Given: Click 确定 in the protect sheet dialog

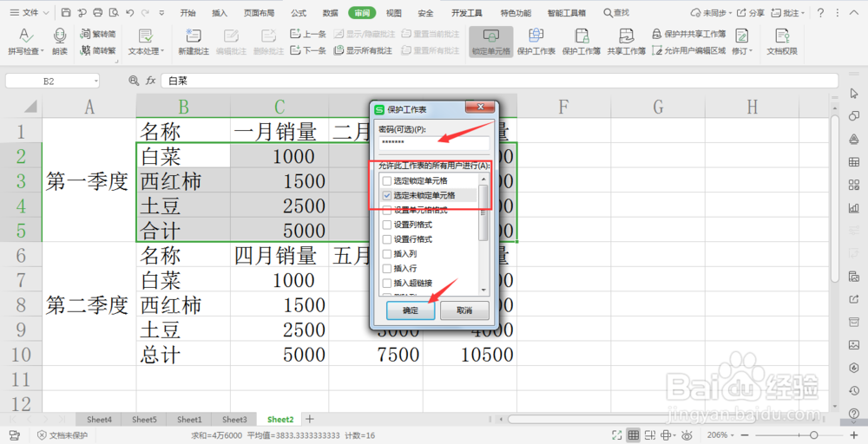Looking at the screenshot, I should (x=411, y=310).
